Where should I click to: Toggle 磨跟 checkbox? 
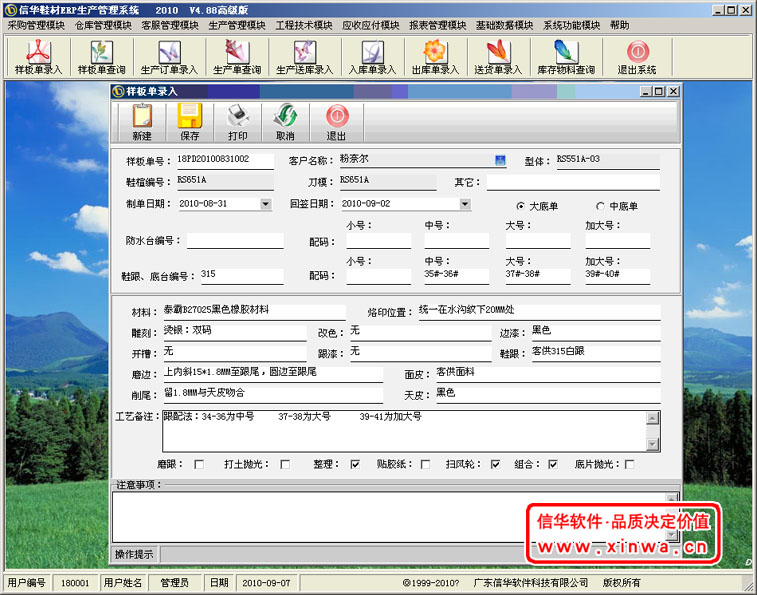pyautogui.click(x=199, y=464)
